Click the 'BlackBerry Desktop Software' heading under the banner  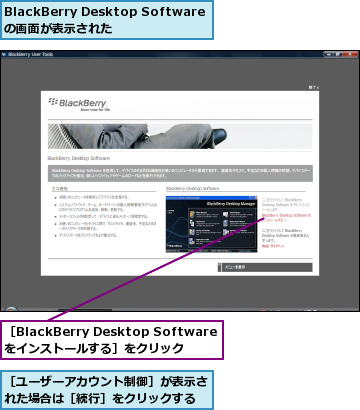point(79,158)
